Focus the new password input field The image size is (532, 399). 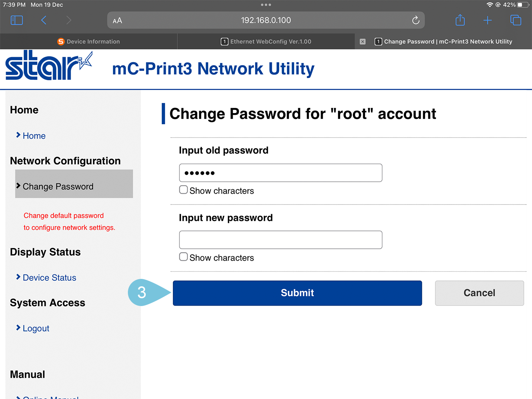point(281,240)
